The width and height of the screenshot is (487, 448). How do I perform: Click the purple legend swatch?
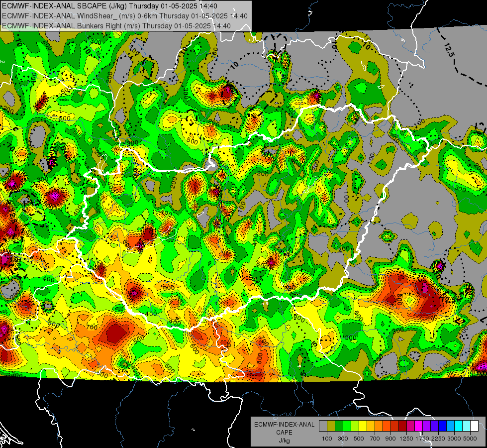point(426,426)
